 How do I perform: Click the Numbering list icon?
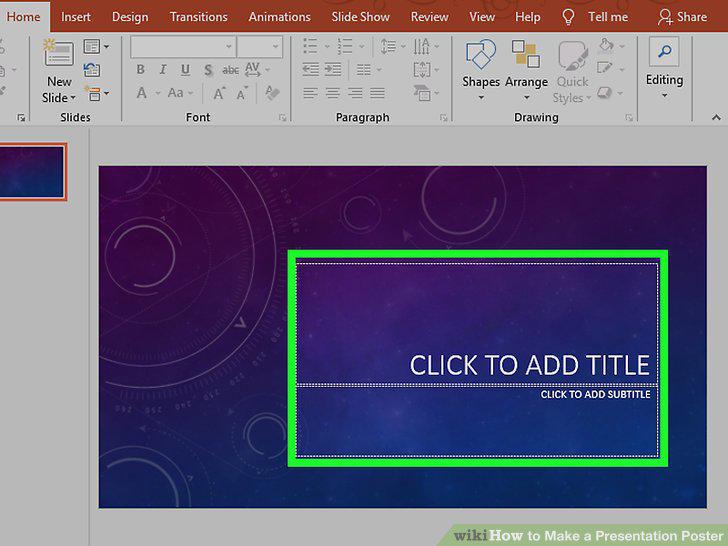pyautogui.click(x=345, y=46)
